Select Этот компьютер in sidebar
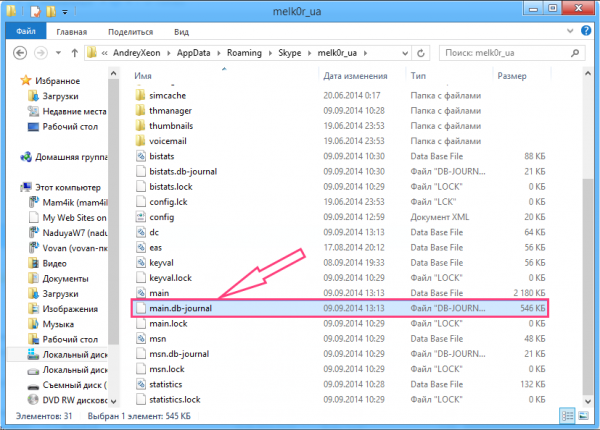This screenshot has height=430, width=600. (x=68, y=187)
